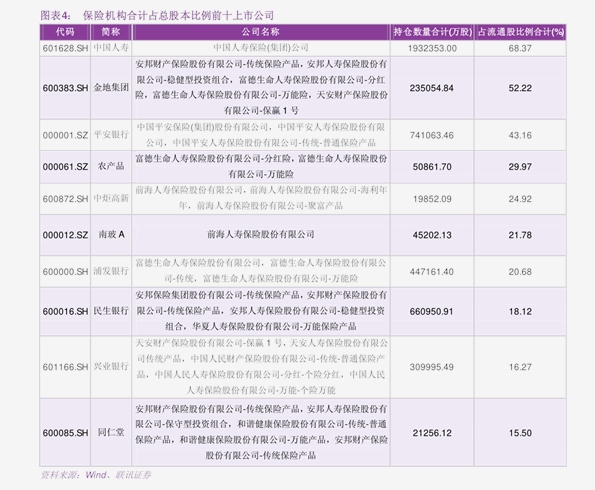Select the 中炬高新 cell

pos(111,199)
